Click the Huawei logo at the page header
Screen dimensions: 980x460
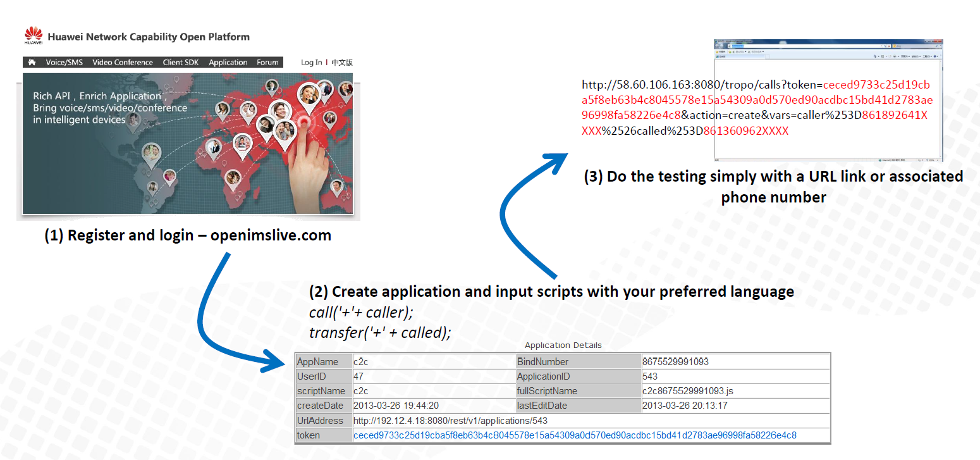(x=34, y=36)
